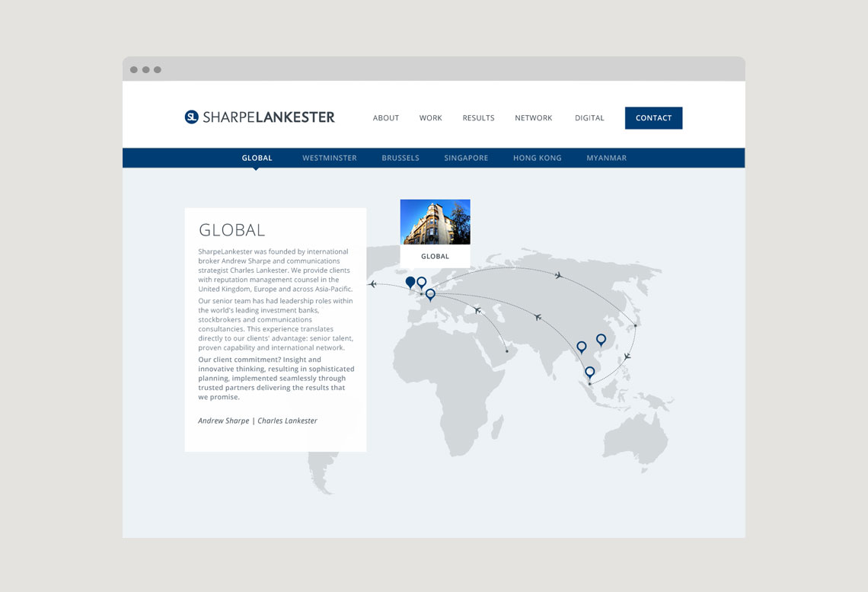Select the Myanmar tab in the blue bar
Image resolution: width=868 pixels, height=592 pixels.
(606, 158)
